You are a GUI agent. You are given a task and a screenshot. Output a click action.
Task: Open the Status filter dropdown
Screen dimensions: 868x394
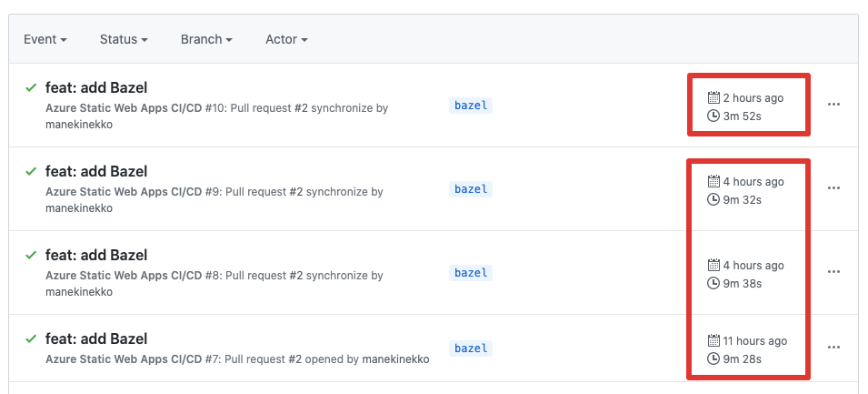(124, 39)
